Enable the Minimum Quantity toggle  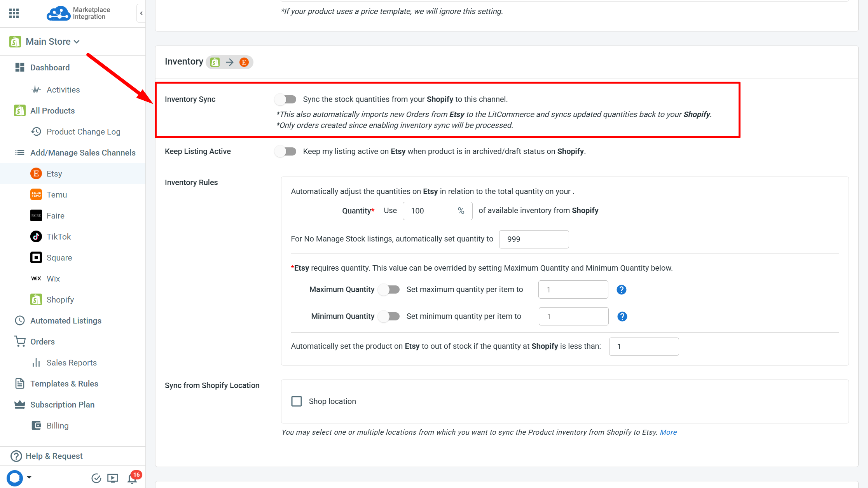coord(389,317)
